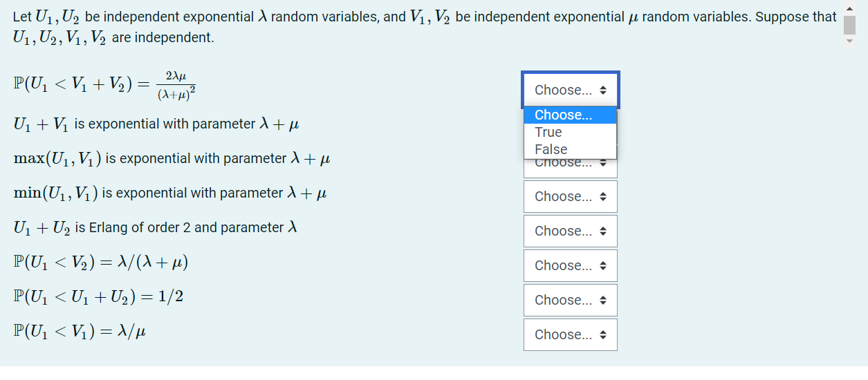Screen dimensions: 868x380
Task: Click arrow icon of the last dropdown
Action: 603,334
